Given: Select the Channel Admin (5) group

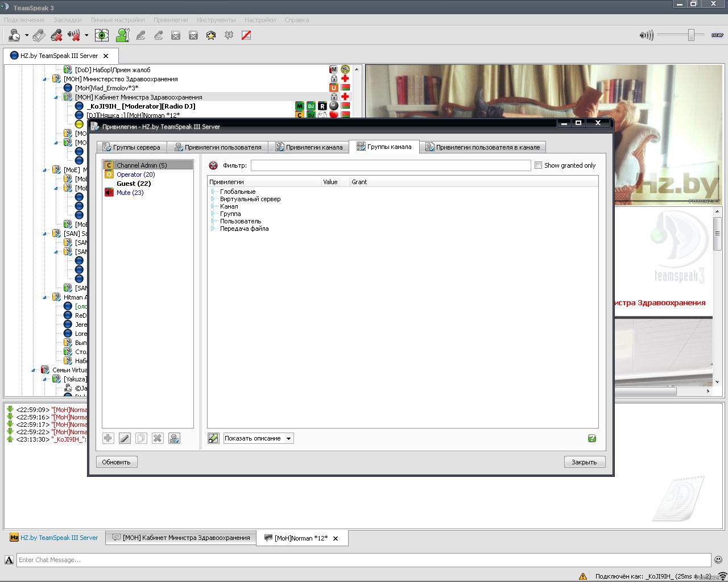Looking at the screenshot, I should coord(148,165).
